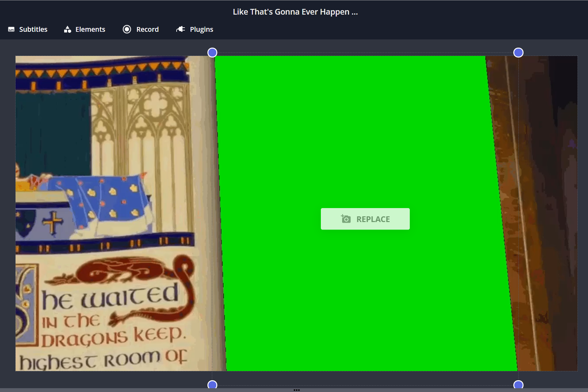
Task: Open the Plugins text label
Action: (201, 30)
